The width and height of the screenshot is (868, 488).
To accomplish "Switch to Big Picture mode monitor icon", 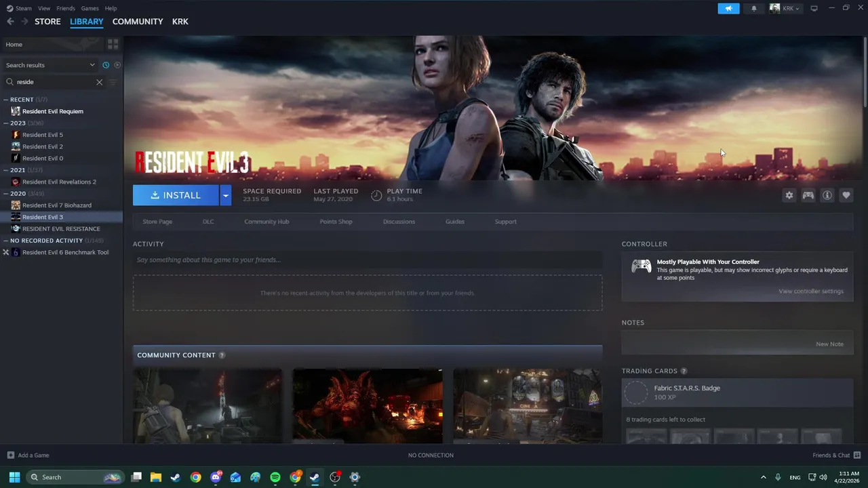I will 814,8.
